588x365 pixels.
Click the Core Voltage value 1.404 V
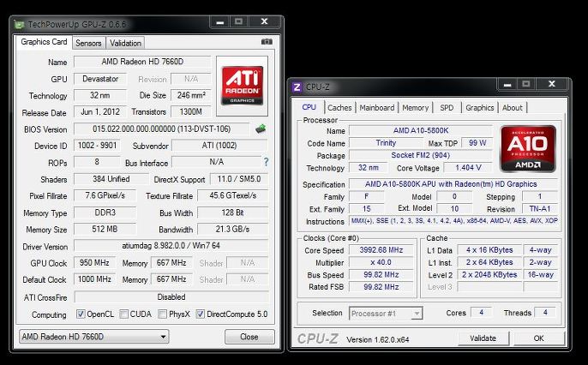coord(468,168)
